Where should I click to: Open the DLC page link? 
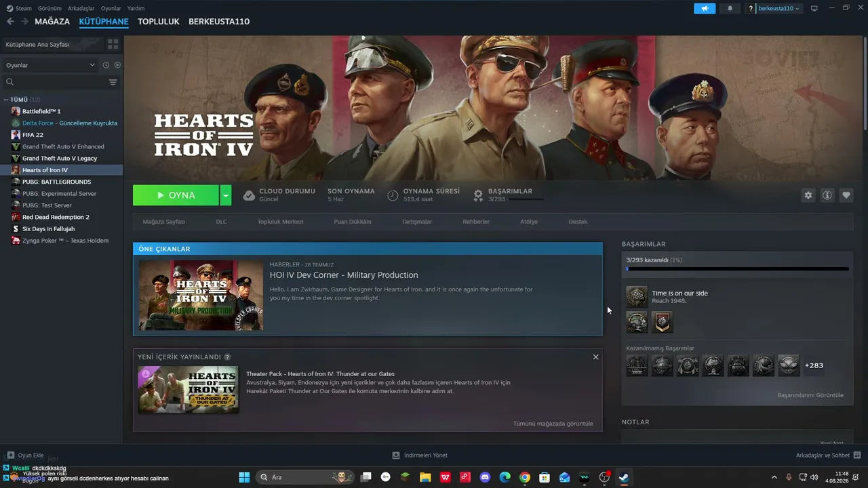click(222, 222)
